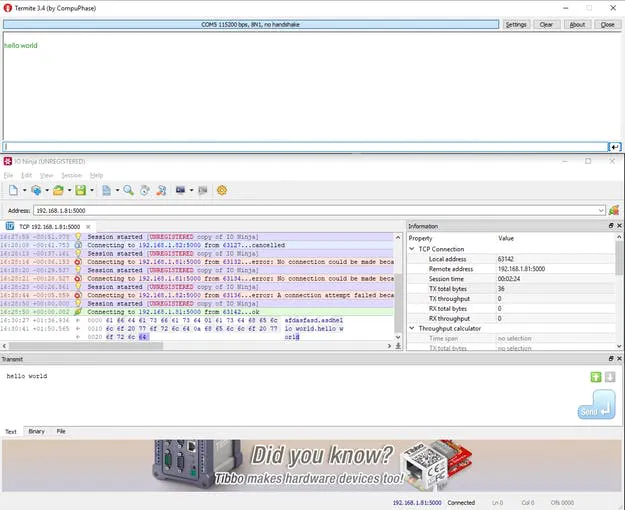Click the green save log icon
The image size is (625, 510).
click(x=81, y=190)
